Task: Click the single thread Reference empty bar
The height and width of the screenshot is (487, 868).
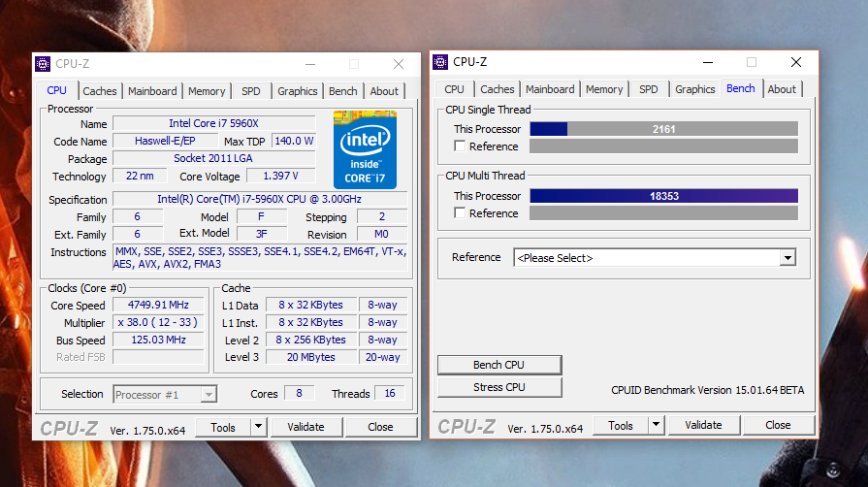Action: coord(663,146)
